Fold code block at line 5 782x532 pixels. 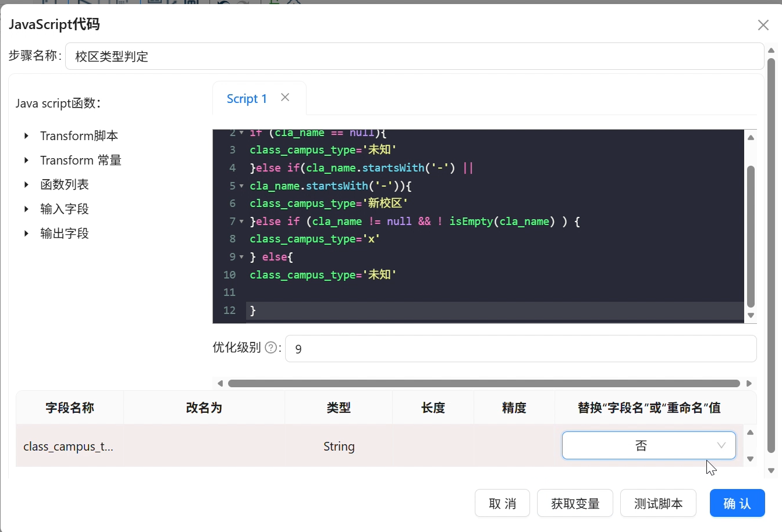click(241, 186)
